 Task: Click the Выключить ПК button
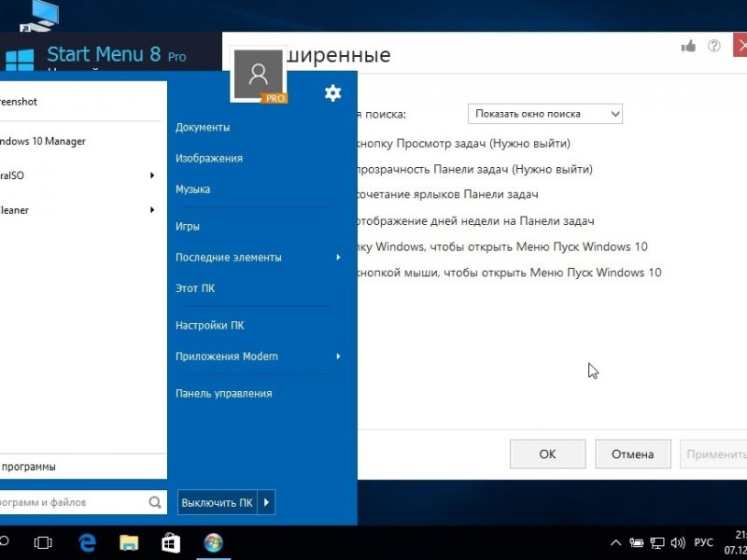coord(218,502)
